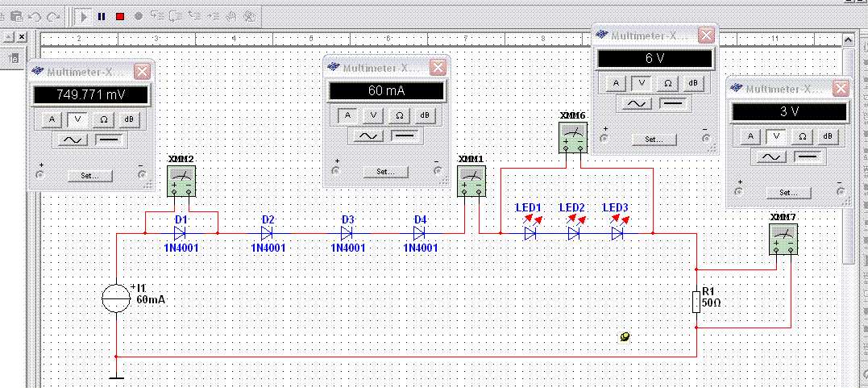The image size is (868, 388).
Task: Click the plus terminal on 60 mA multimeter
Action: 336,171
